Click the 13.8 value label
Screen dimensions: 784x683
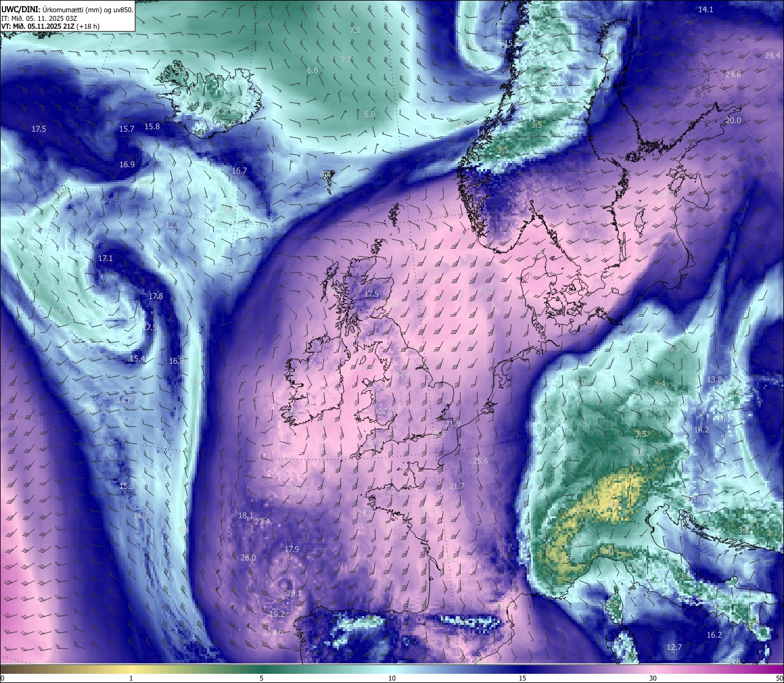point(715,379)
